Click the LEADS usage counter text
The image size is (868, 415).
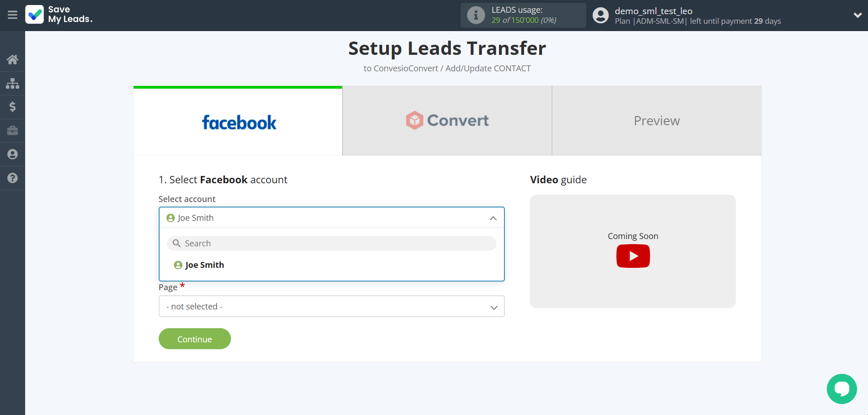pyautogui.click(x=524, y=20)
